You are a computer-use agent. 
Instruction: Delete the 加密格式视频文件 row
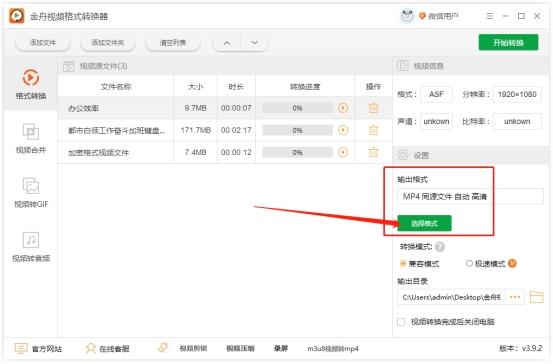[x=373, y=152]
